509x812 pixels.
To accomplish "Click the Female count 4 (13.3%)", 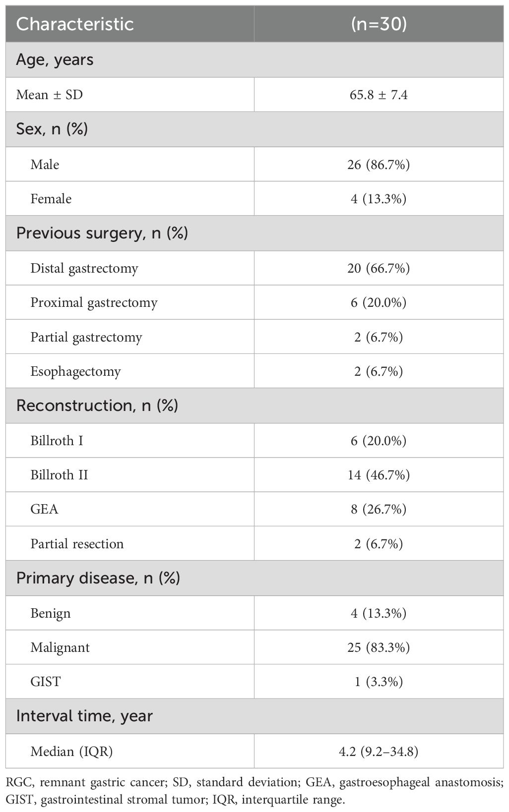I will (379, 199).
